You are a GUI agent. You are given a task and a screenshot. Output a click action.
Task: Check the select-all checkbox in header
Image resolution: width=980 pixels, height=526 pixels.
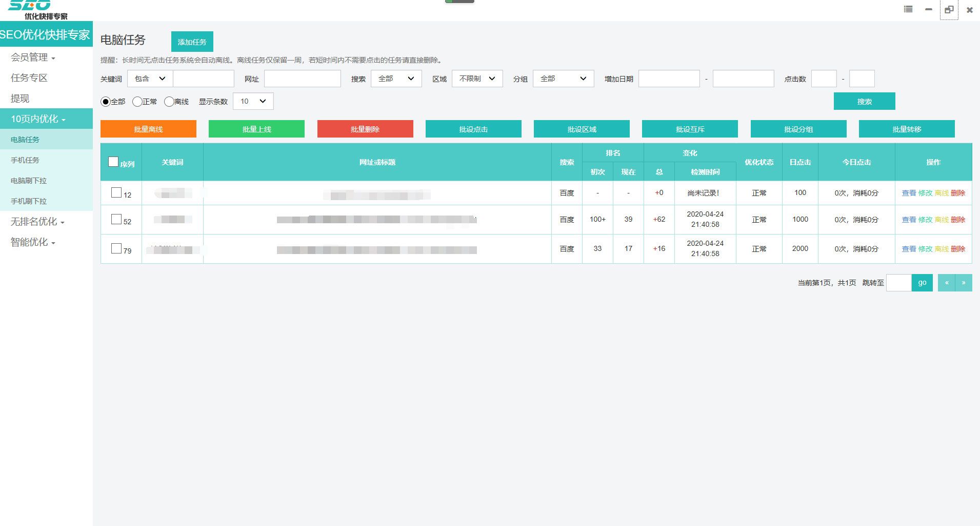pyautogui.click(x=113, y=162)
